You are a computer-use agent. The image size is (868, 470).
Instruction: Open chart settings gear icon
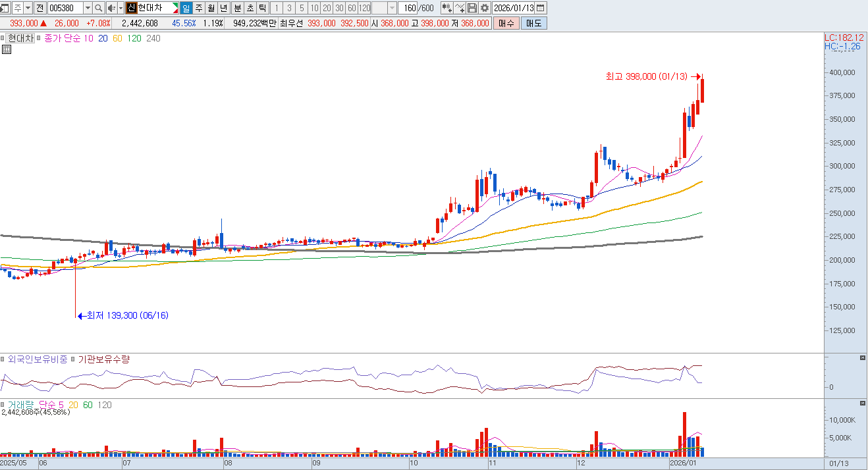[485, 8]
